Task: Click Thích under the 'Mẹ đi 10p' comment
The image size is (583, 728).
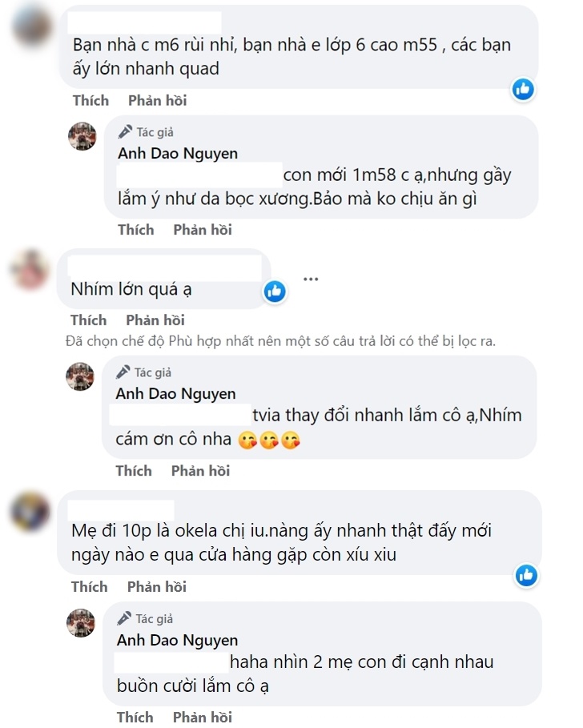Action: point(89,586)
